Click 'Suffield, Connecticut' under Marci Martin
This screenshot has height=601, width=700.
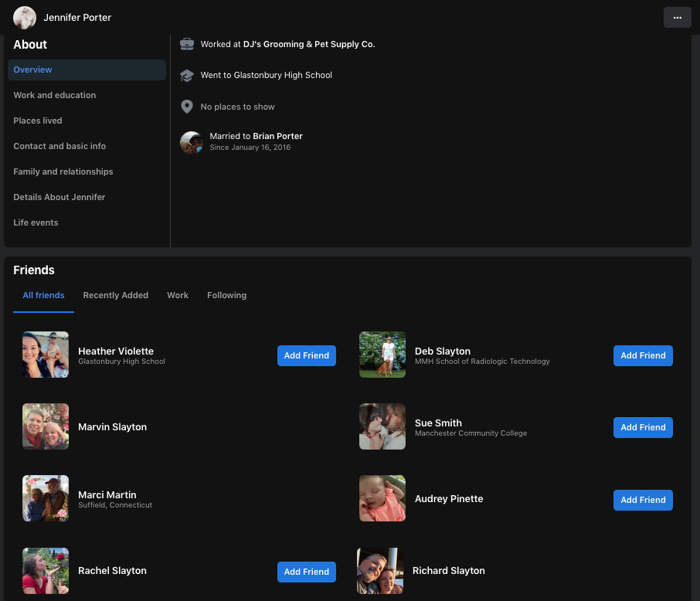click(115, 505)
